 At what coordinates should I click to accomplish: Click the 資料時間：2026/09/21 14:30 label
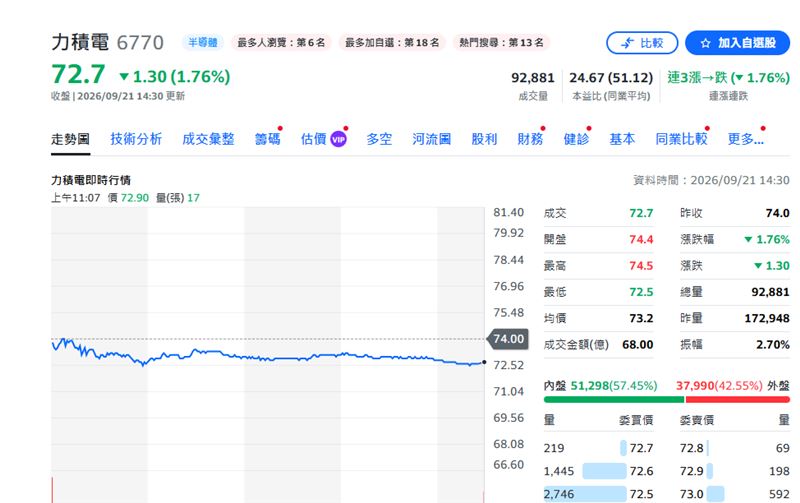click(x=711, y=180)
